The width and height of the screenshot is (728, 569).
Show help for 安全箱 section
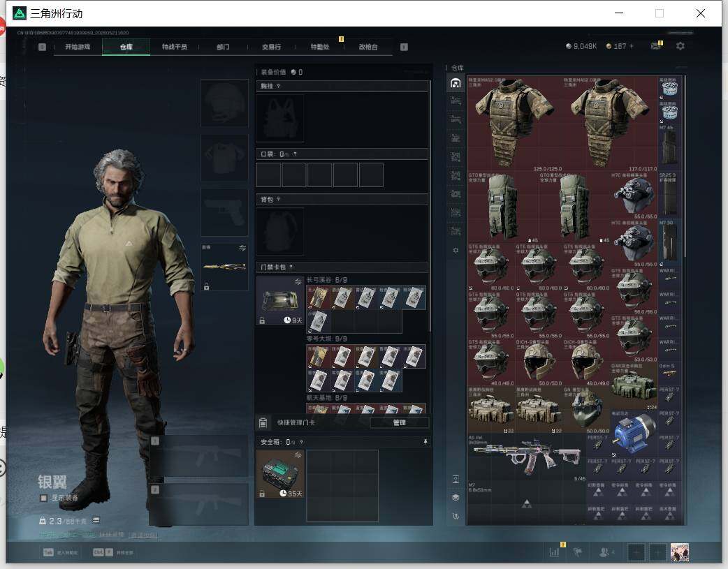point(301,443)
